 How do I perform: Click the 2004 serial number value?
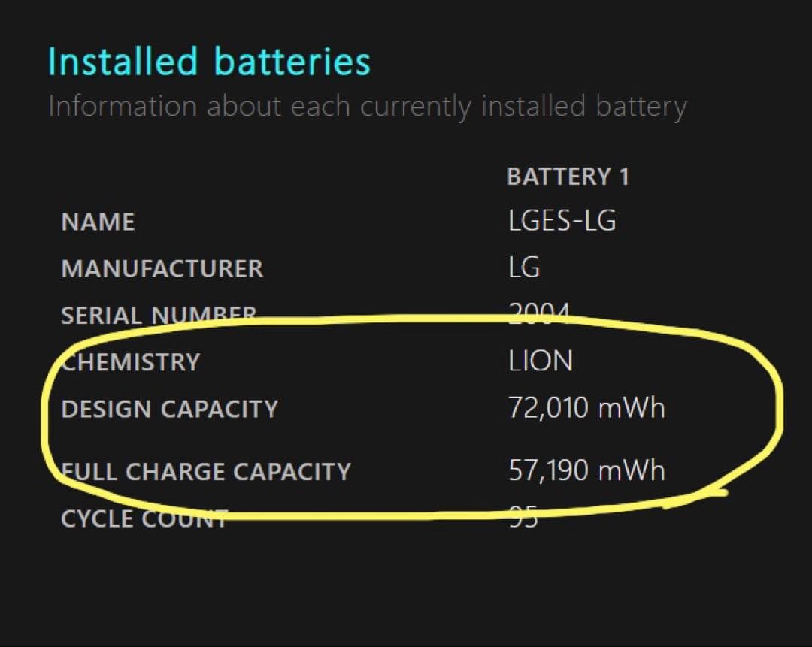[540, 312]
